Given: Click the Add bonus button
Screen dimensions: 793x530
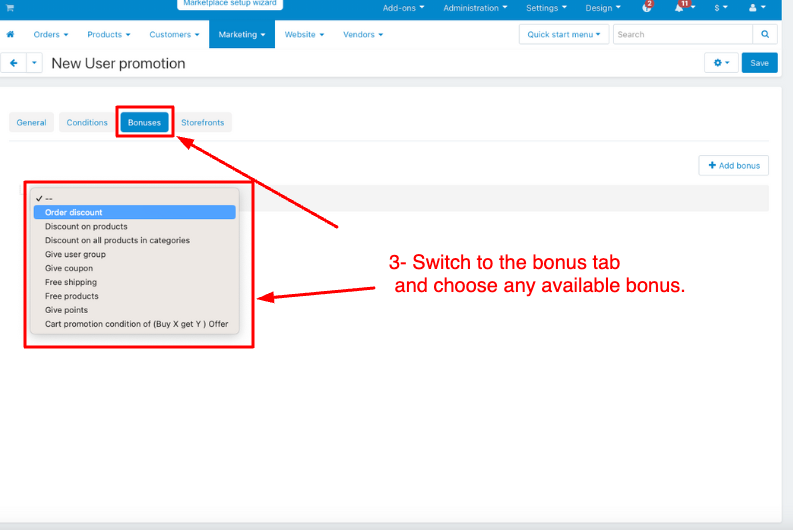Looking at the screenshot, I should click(733, 165).
